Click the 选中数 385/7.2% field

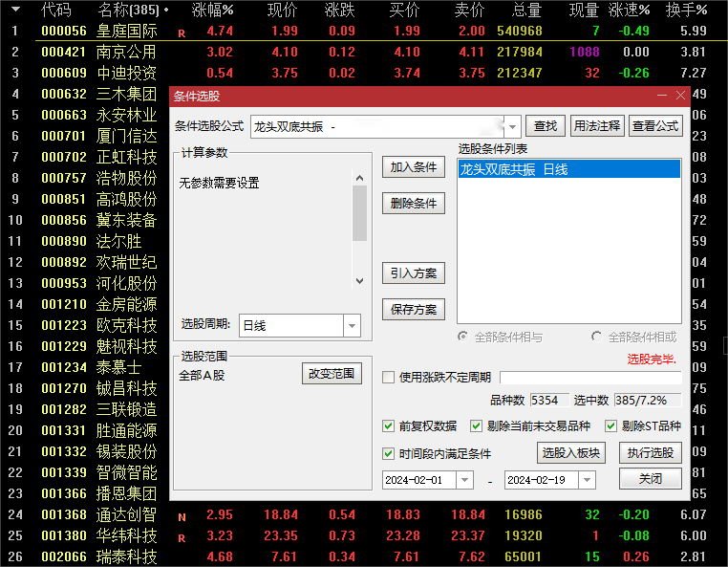tap(648, 401)
